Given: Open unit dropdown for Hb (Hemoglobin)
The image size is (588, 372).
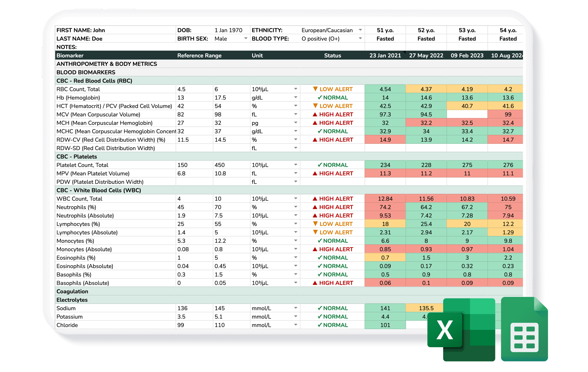Looking at the screenshot, I should point(296,98).
